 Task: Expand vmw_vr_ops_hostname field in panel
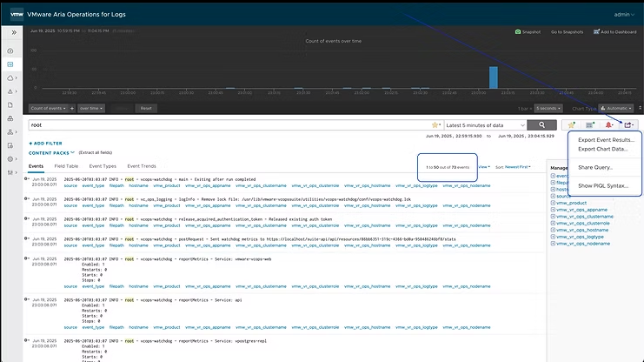tap(553, 230)
